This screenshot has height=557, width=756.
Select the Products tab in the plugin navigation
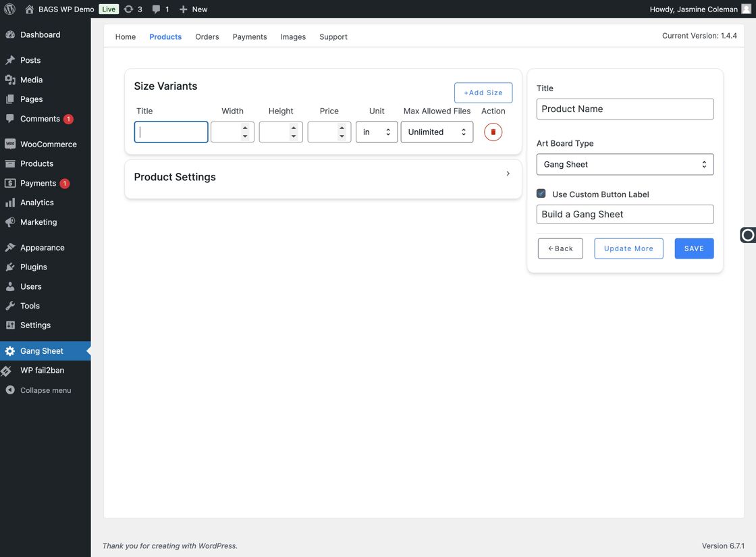coord(165,36)
